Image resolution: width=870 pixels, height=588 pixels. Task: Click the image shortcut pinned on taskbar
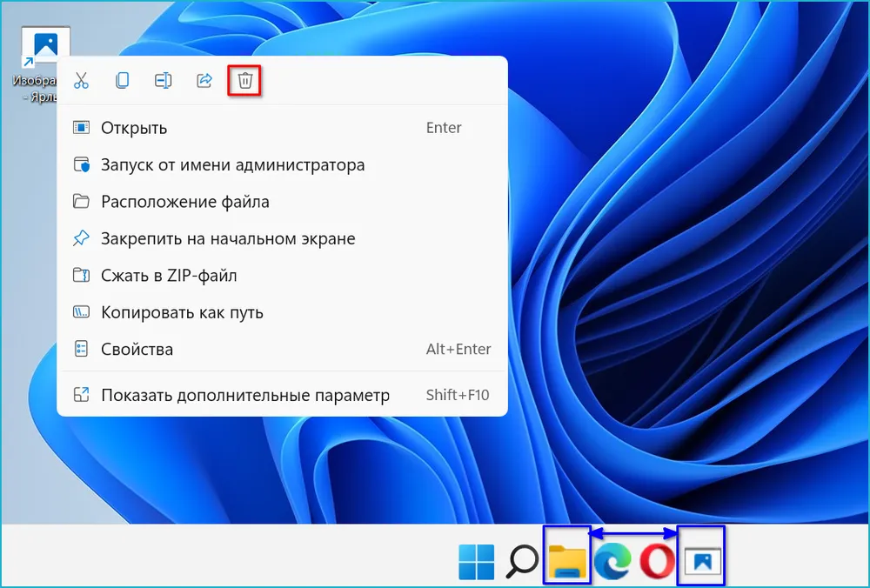(x=702, y=562)
